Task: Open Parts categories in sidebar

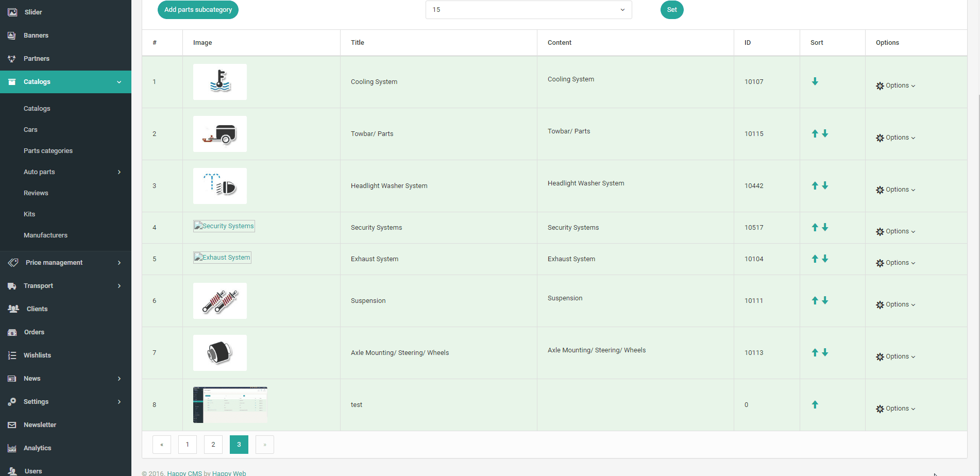Action: (48, 151)
